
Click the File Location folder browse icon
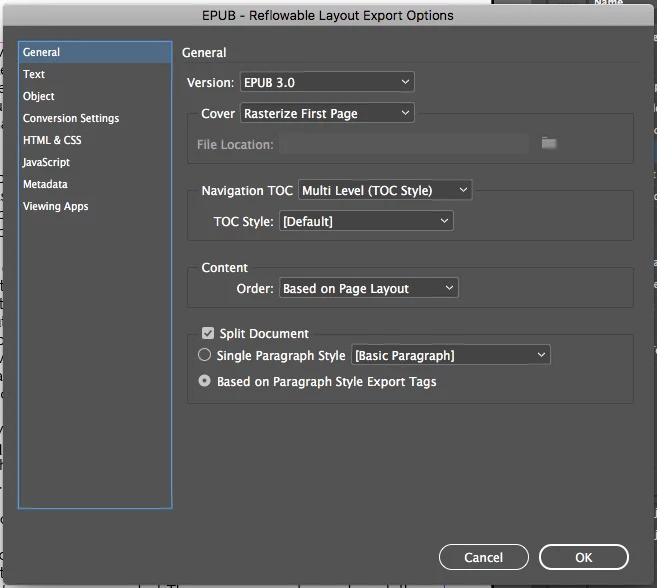tap(549, 143)
